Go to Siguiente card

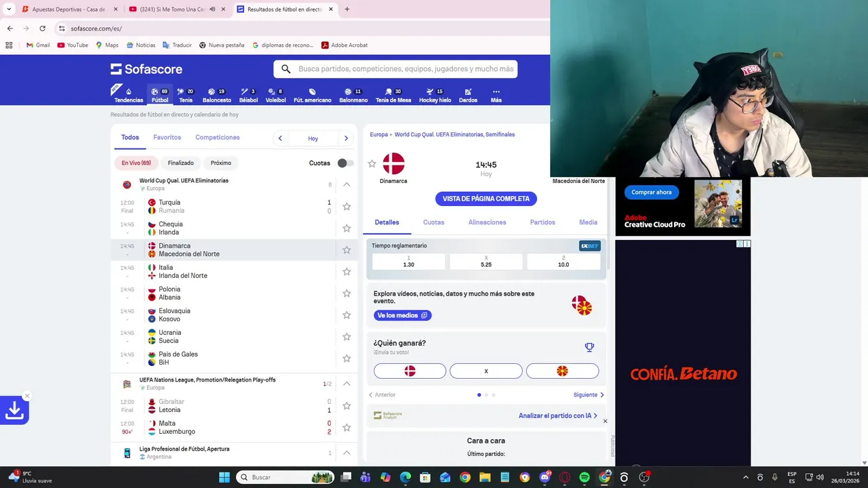point(589,394)
